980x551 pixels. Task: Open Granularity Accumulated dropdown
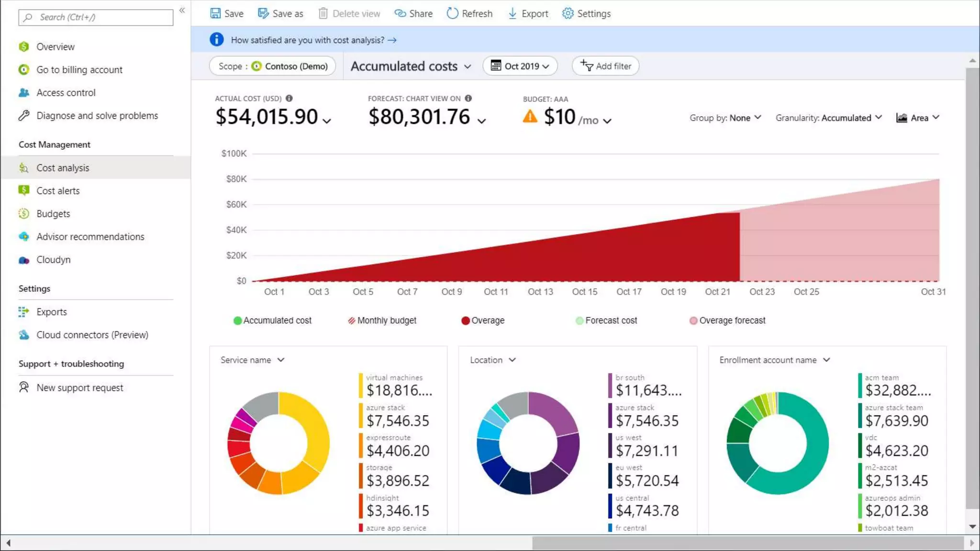pyautogui.click(x=828, y=118)
